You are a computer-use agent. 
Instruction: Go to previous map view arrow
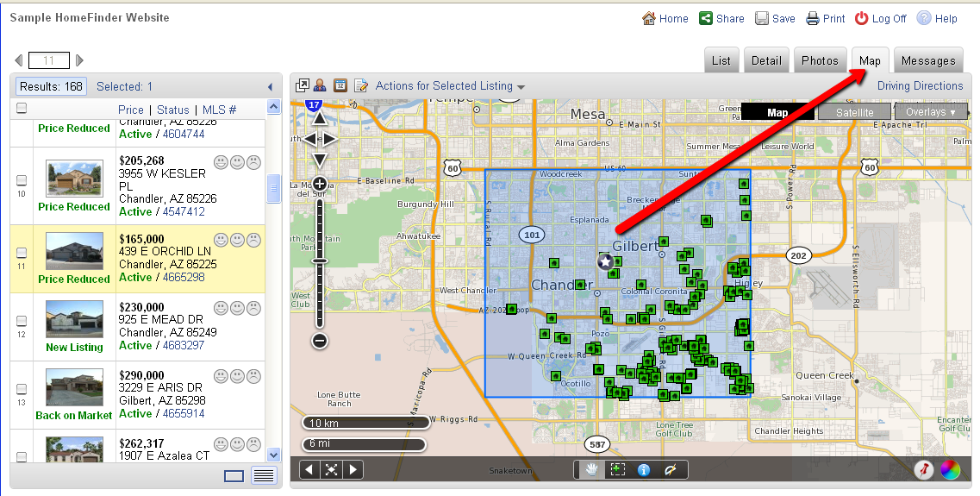309,470
